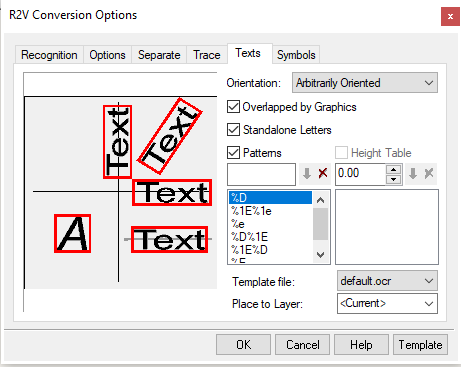Toggle Overlapped by Graphics checkbox
The height and width of the screenshot is (369, 463).
click(x=233, y=107)
